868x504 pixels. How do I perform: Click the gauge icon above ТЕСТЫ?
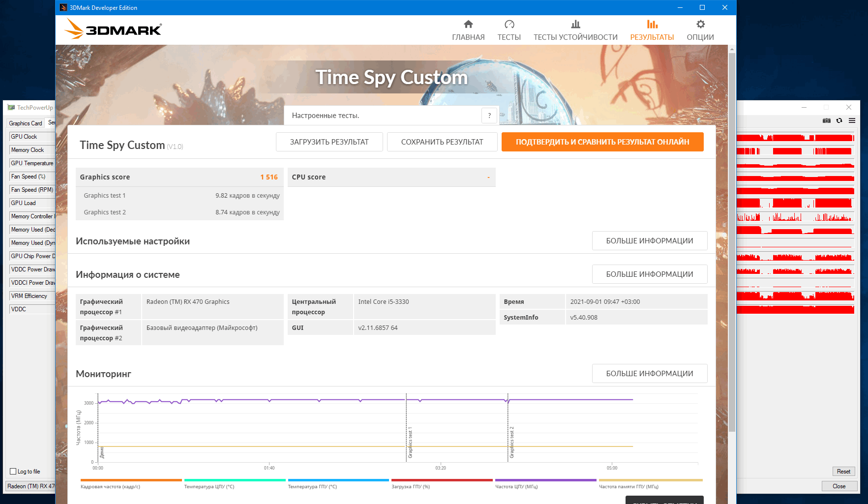pos(509,24)
